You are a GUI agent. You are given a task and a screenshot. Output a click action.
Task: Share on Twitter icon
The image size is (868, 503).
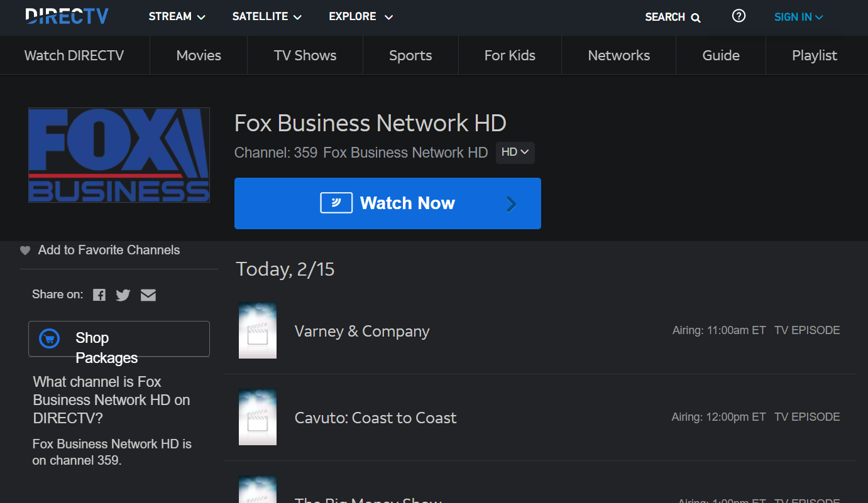(123, 295)
